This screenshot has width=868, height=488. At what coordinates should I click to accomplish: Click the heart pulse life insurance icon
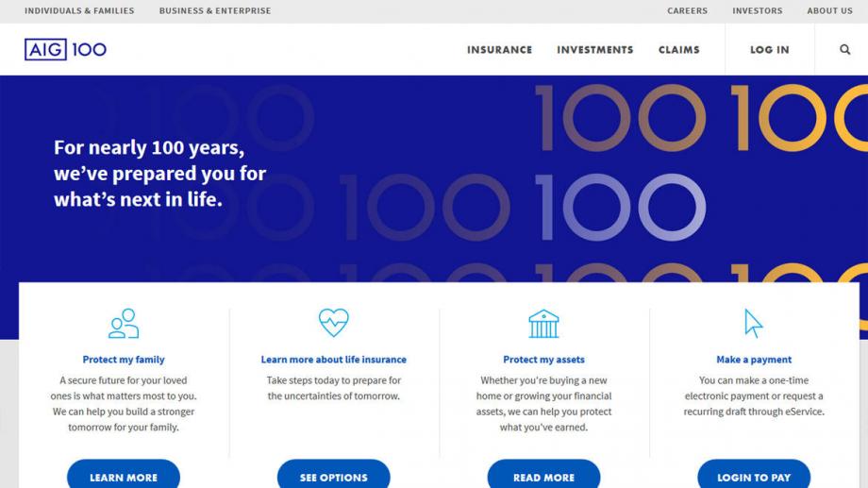point(333,323)
